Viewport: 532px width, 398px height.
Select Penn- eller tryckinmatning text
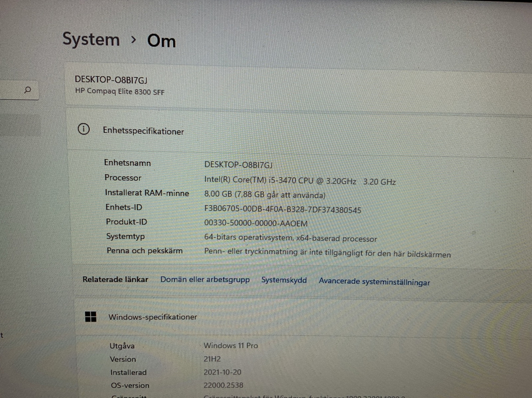[x=327, y=253]
